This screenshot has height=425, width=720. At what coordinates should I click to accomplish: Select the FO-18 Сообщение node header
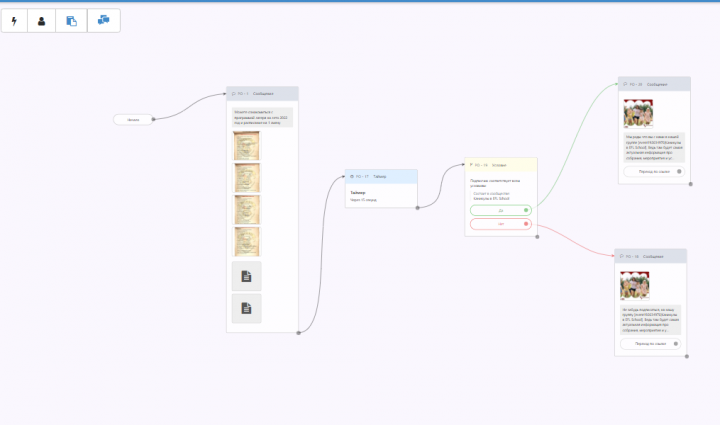point(651,257)
